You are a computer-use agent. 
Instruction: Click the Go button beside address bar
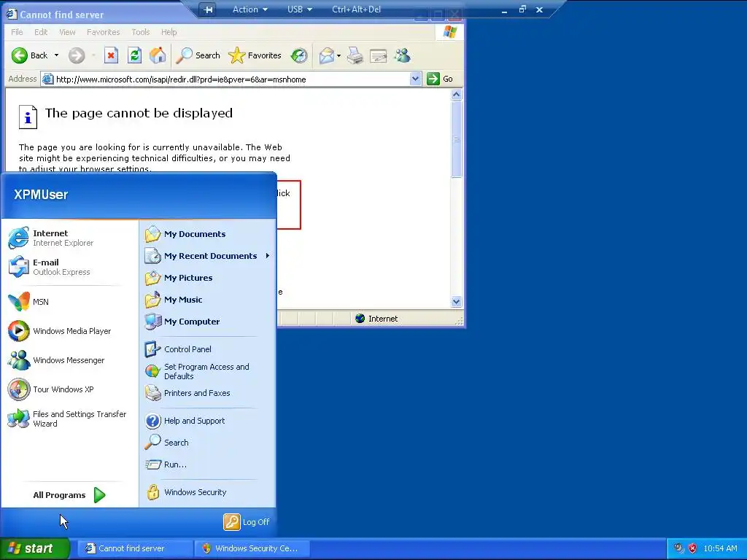(x=440, y=79)
